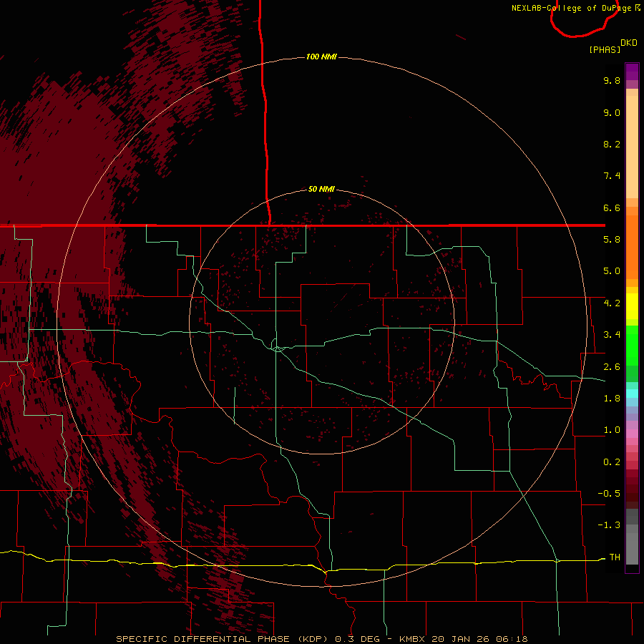
Task: Click the 1.0 value on the color scale
Action: [x=612, y=430]
